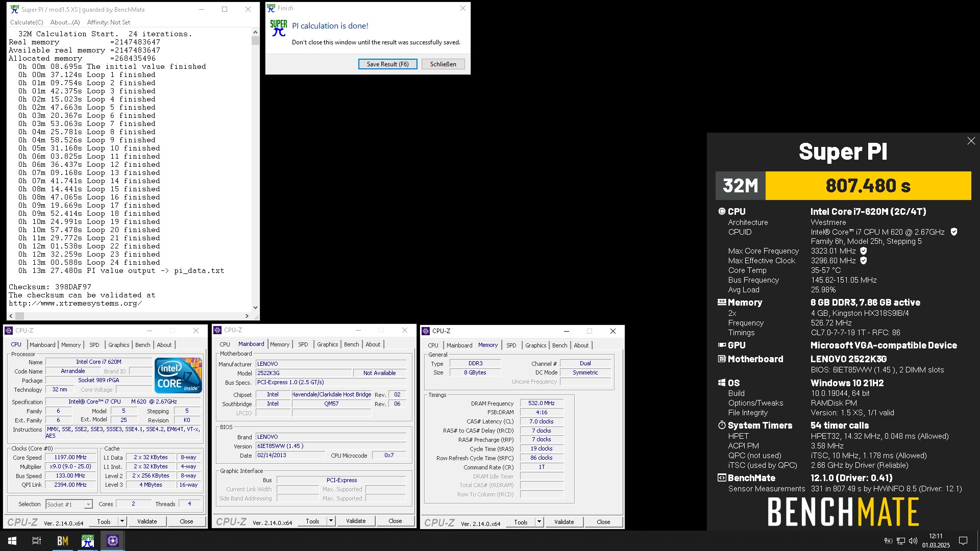This screenshot has width=980, height=551.
Task: Click Validate in CPU-Z Memory window
Action: pos(564,522)
